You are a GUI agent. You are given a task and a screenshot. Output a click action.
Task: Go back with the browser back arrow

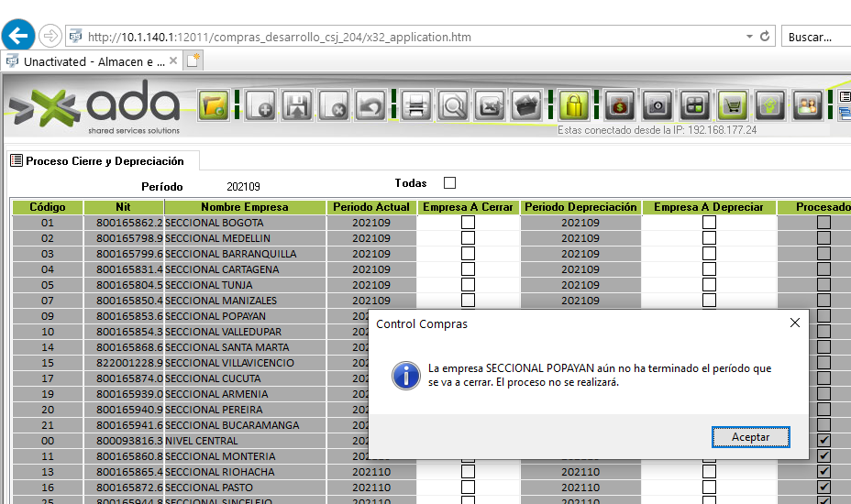point(18,37)
